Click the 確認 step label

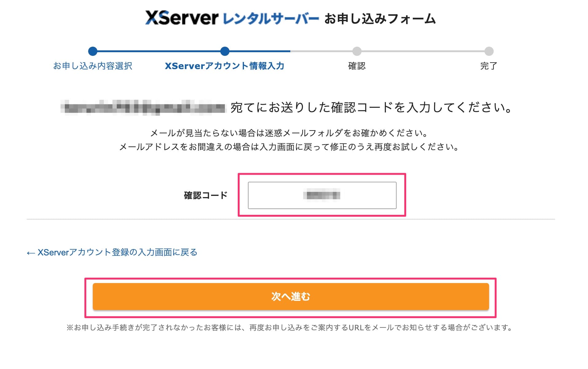pyautogui.click(x=357, y=66)
